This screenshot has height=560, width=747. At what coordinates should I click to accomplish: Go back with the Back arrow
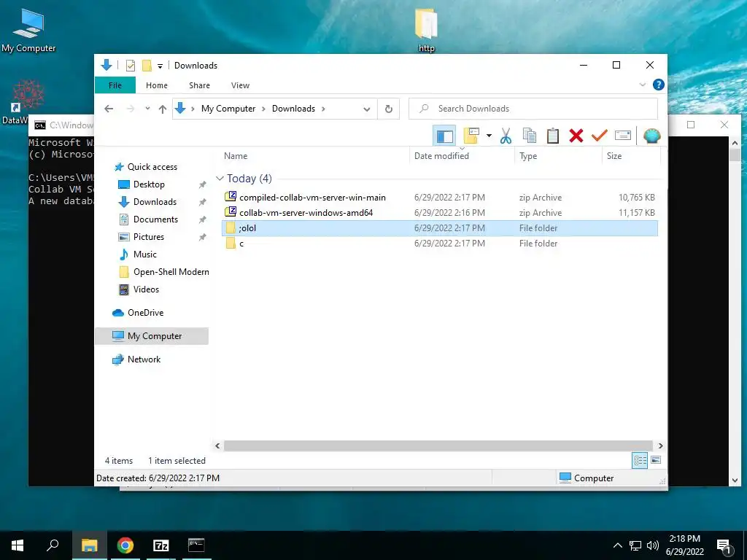pos(109,109)
